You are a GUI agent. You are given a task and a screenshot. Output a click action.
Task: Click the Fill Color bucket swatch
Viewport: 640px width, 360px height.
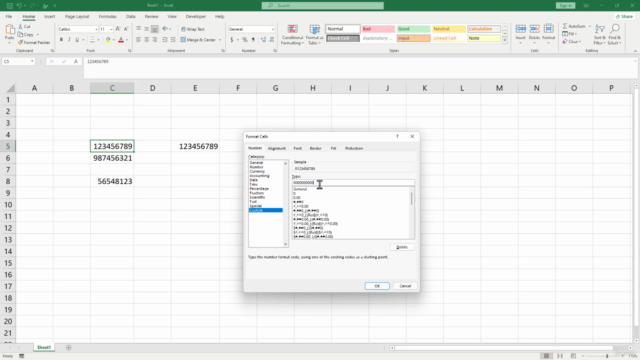pos(108,40)
